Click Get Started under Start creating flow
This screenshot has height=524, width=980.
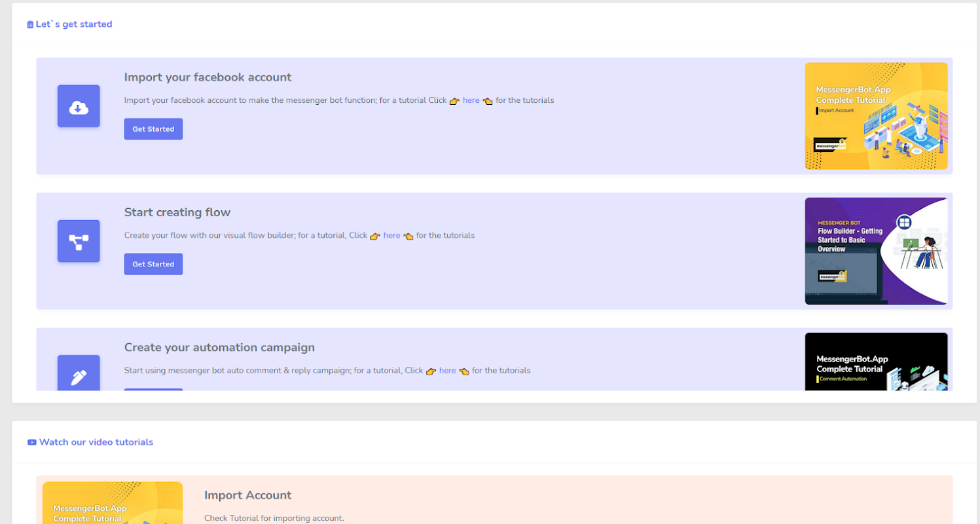click(x=153, y=264)
